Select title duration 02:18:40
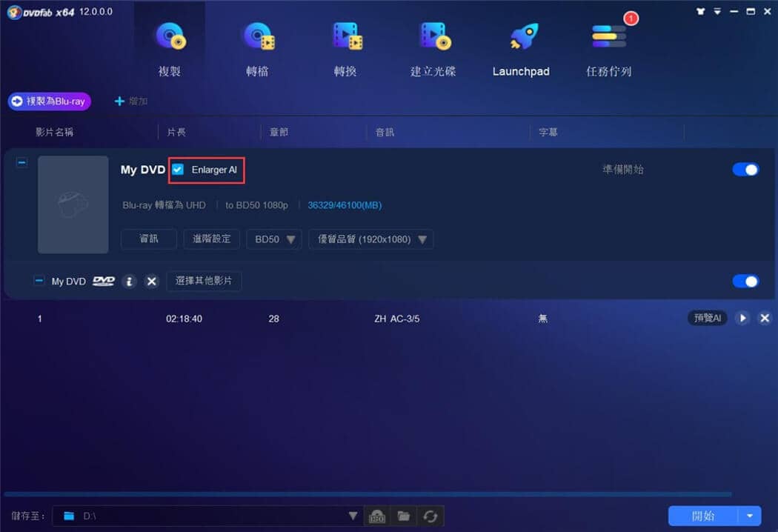 click(184, 319)
